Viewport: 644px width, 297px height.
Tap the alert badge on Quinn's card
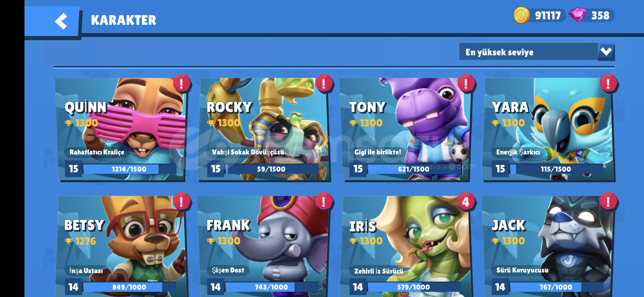(x=181, y=83)
